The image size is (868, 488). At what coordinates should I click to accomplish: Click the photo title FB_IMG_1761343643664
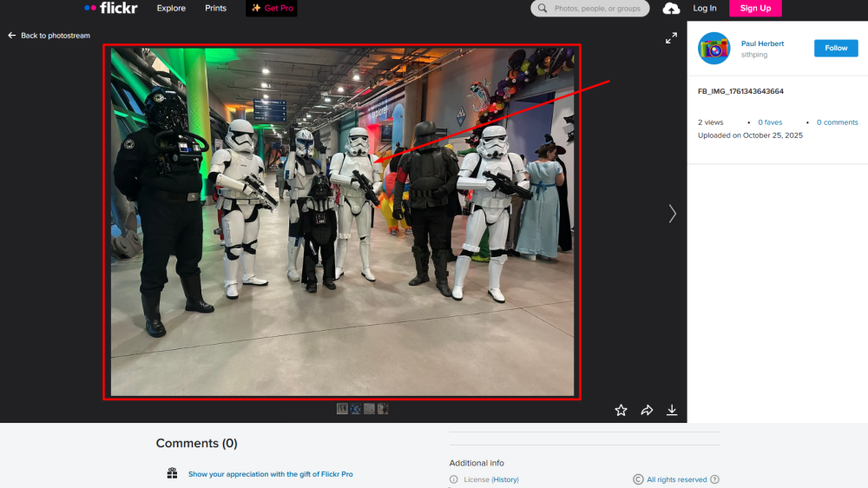[740, 91]
